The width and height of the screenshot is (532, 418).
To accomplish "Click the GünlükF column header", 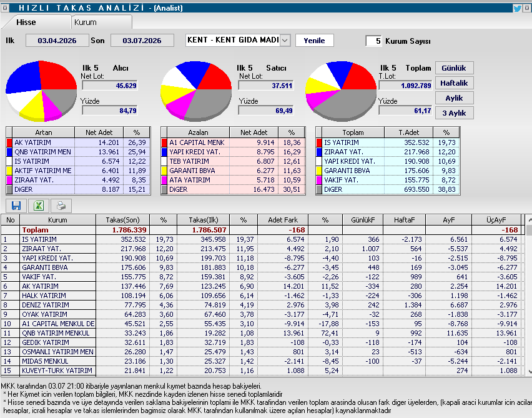I will click(363, 220).
